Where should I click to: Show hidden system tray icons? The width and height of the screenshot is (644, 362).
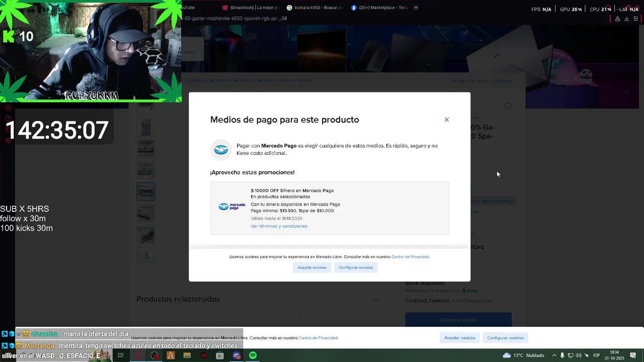coord(554,355)
